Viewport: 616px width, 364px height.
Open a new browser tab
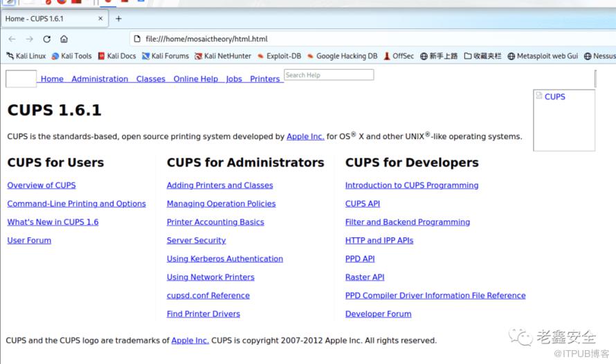(118, 19)
